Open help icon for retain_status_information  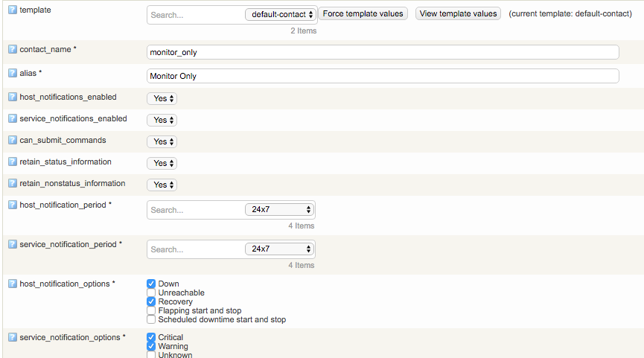point(13,162)
